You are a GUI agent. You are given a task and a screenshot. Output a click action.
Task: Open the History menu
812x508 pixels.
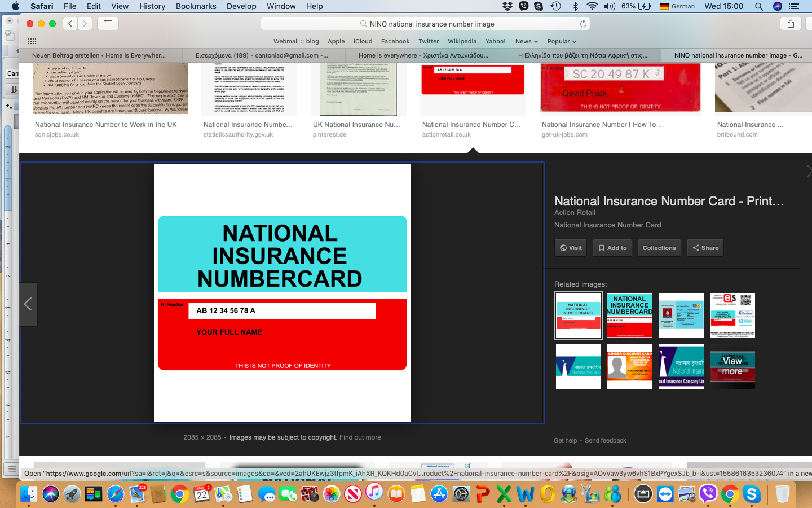click(152, 6)
